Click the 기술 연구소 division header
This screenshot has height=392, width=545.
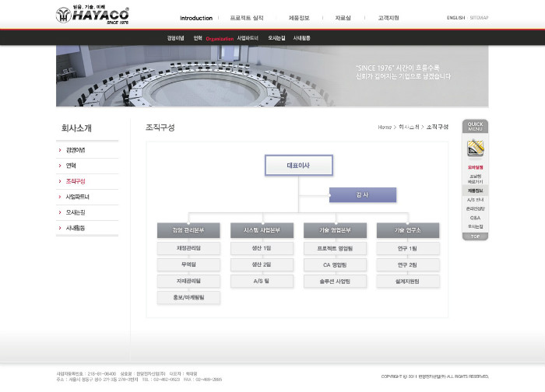pos(408,230)
